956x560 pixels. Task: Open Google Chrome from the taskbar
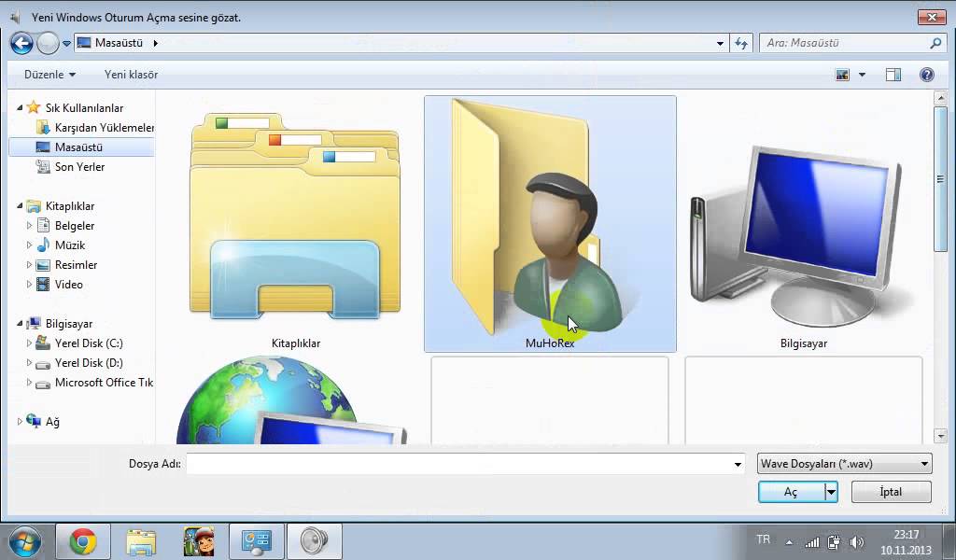coord(83,541)
